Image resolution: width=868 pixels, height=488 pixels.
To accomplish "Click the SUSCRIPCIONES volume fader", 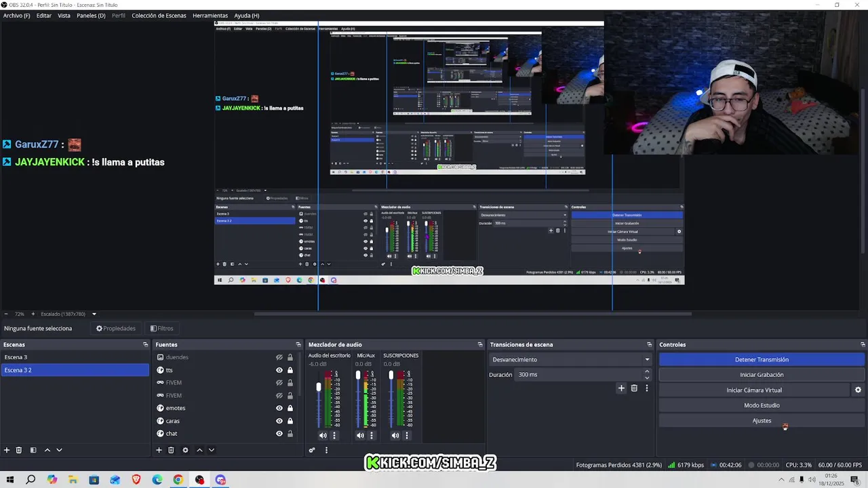I will pyautogui.click(x=391, y=375).
